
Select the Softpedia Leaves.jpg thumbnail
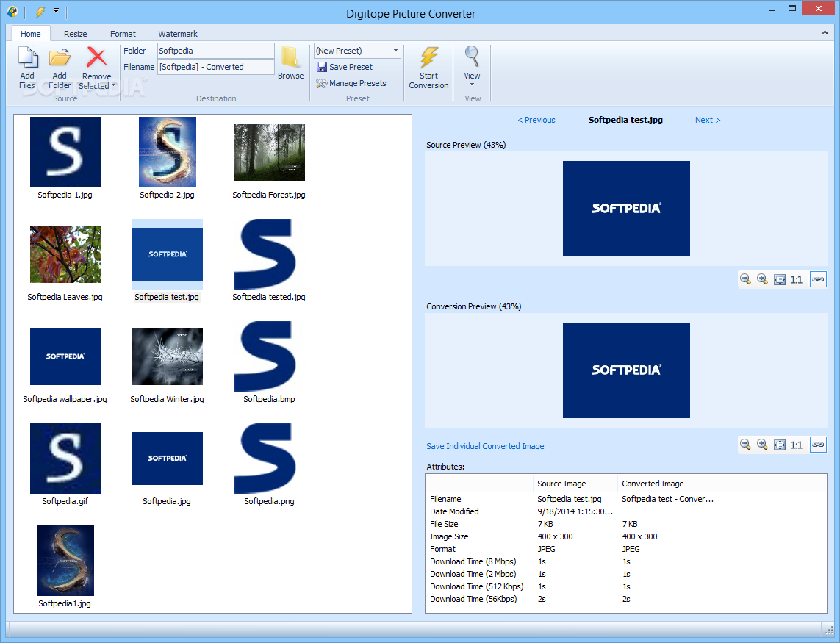tap(65, 254)
